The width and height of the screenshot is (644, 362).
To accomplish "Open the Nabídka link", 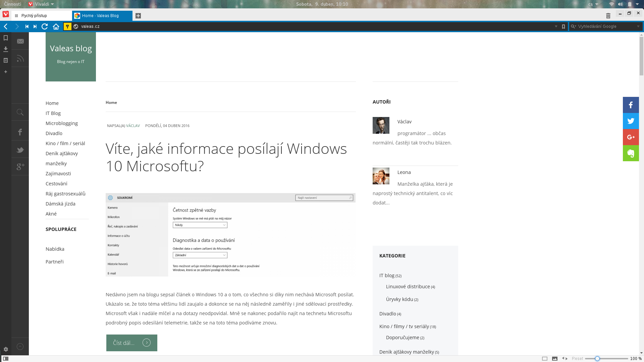I will (55, 249).
